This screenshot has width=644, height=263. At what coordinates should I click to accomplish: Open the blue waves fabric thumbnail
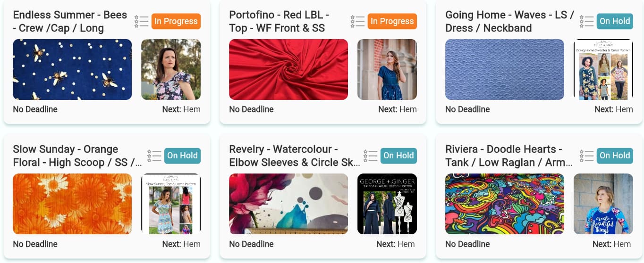pyautogui.click(x=505, y=69)
